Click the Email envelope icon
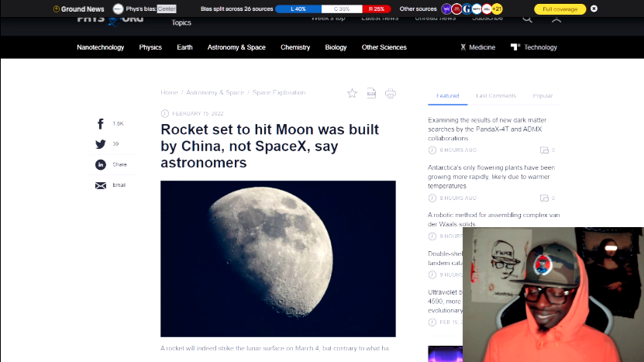Viewport: 644px width, 362px height. pos(101,185)
